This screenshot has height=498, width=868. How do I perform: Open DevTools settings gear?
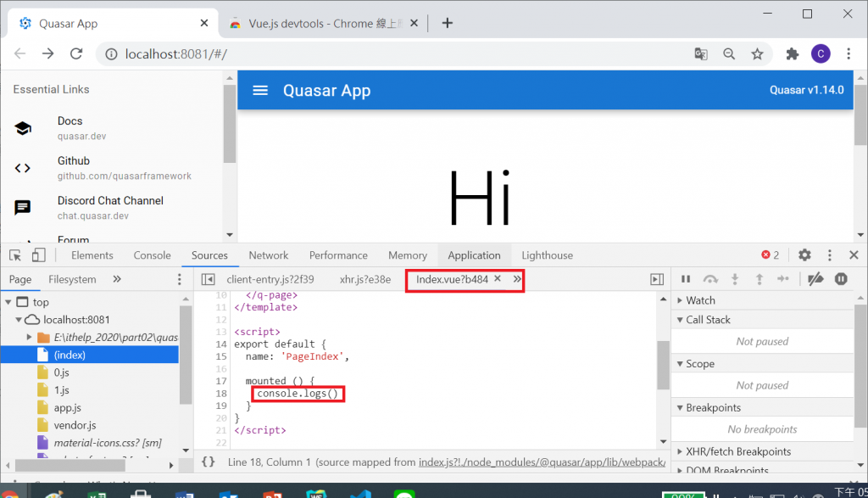pos(804,255)
